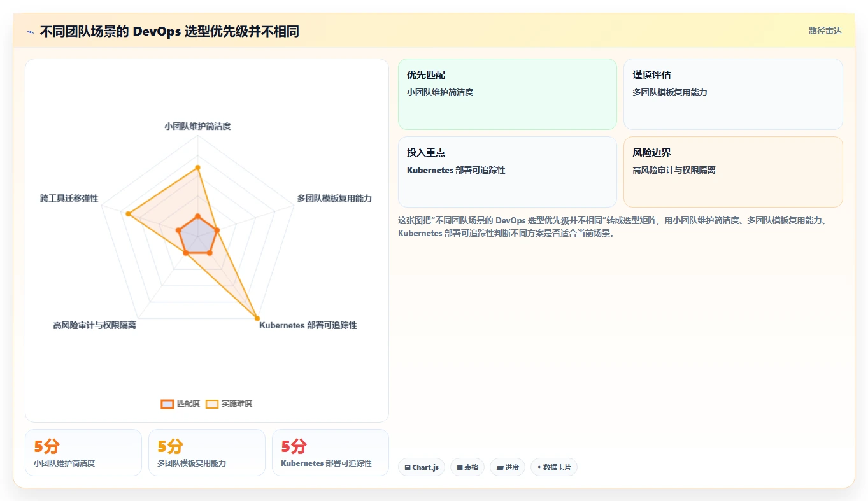Click the 5分 stat card for 多团队模板复用能力
The height and width of the screenshot is (501, 868).
(207, 453)
